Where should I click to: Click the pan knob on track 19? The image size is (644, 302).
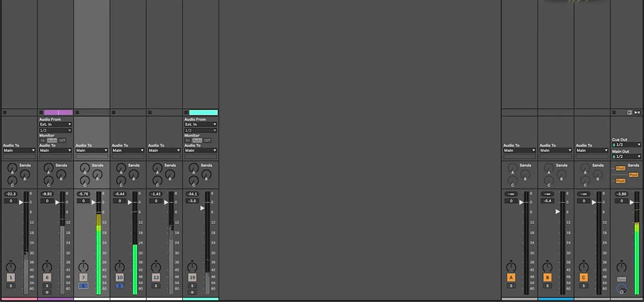coord(192,267)
